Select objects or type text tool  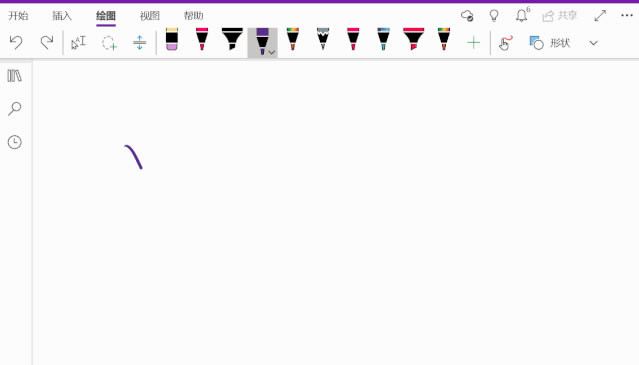(78, 42)
